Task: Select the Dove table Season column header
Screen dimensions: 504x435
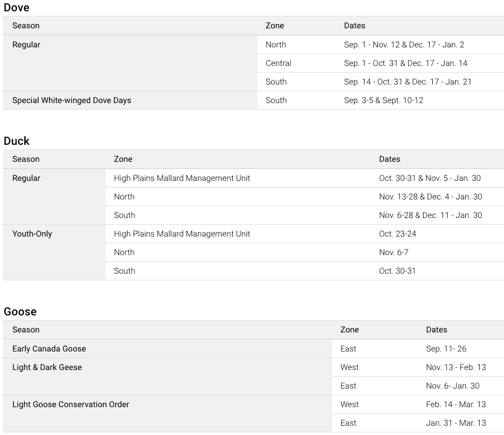Action: click(26, 26)
